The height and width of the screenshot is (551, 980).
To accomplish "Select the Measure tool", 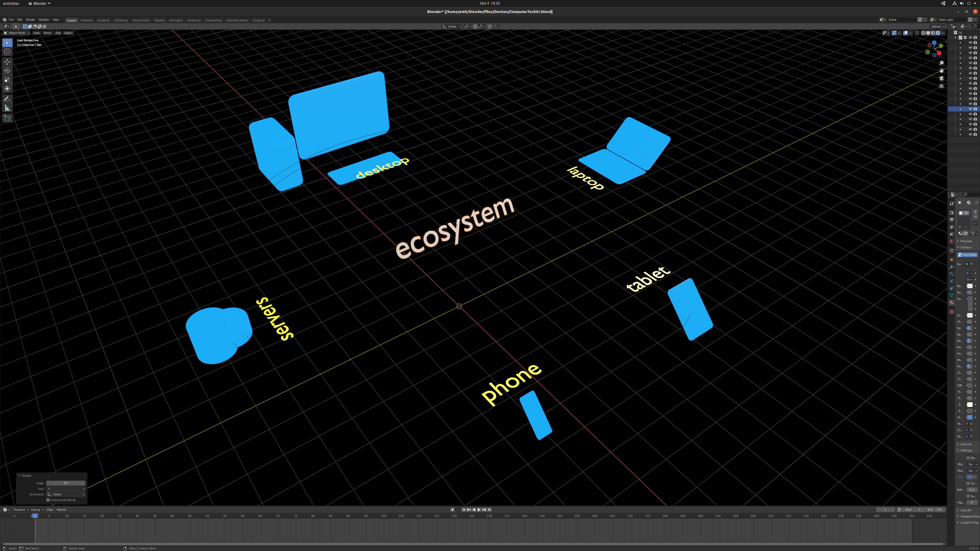I will (x=7, y=108).
